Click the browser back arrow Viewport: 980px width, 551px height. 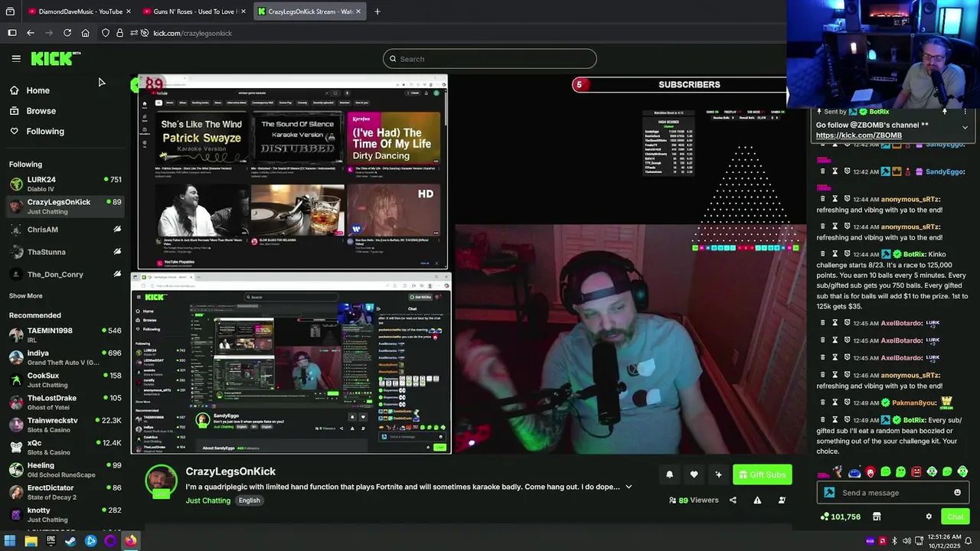[x=31, y=33]
